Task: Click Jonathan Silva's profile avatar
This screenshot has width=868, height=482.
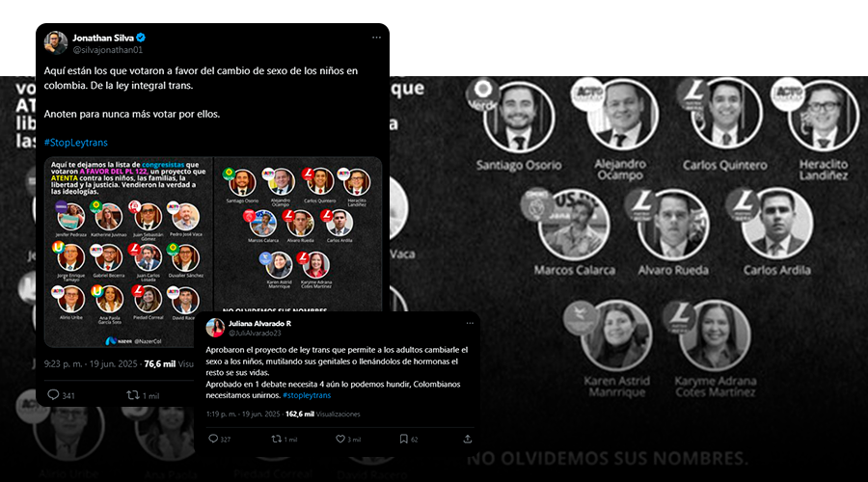Action: (x=56, y=43)
